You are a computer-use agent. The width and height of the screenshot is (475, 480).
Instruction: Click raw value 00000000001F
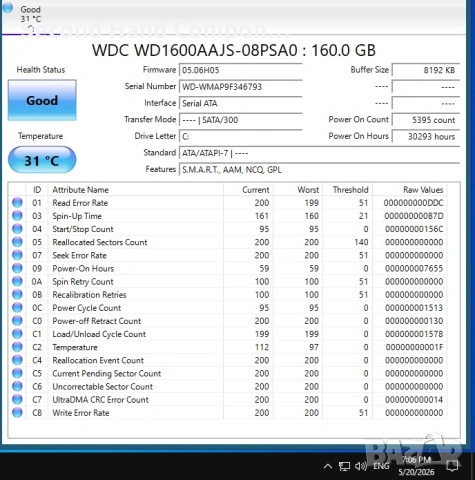tap(414, 347)
